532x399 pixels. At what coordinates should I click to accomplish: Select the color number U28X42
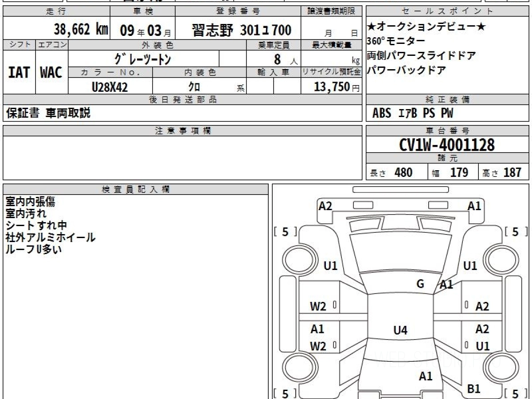tap(110, 87)
